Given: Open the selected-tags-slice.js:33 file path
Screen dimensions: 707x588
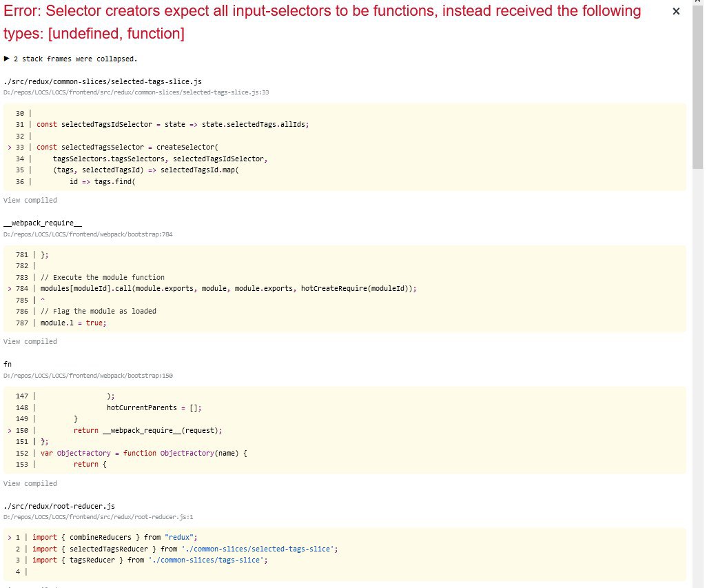Looking at the screenshot, I should tap(136, 92).
